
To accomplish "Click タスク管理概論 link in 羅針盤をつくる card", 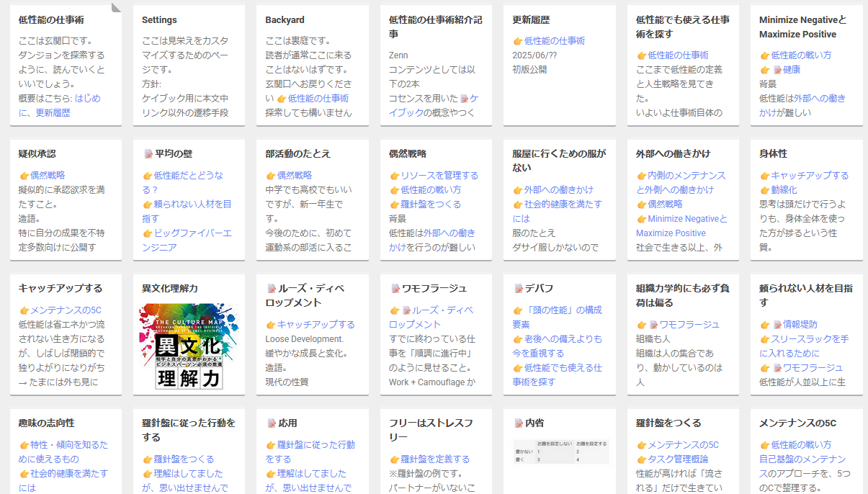I will 678,459.
